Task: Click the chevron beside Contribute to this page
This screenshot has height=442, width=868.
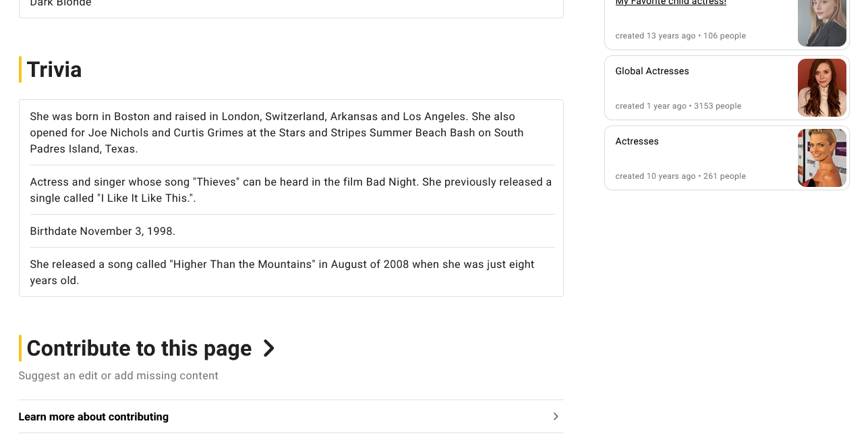Action: click(268, 348)
